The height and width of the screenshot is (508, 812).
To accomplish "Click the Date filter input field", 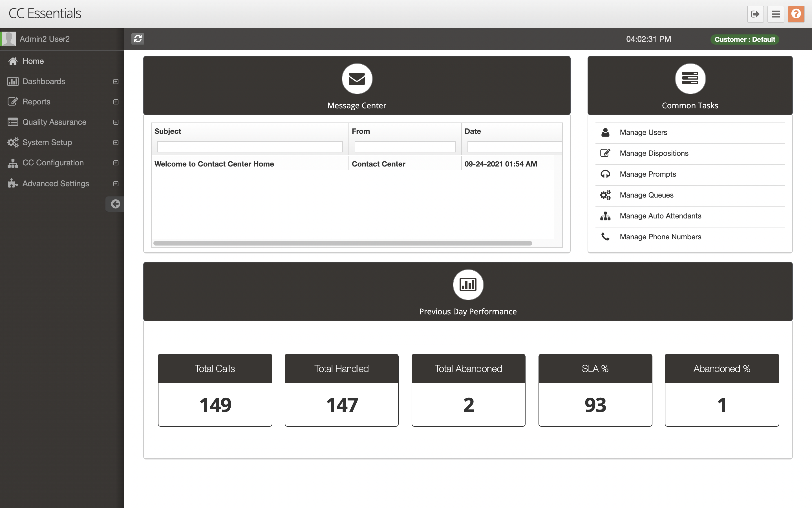I will (x=515, y=146).
